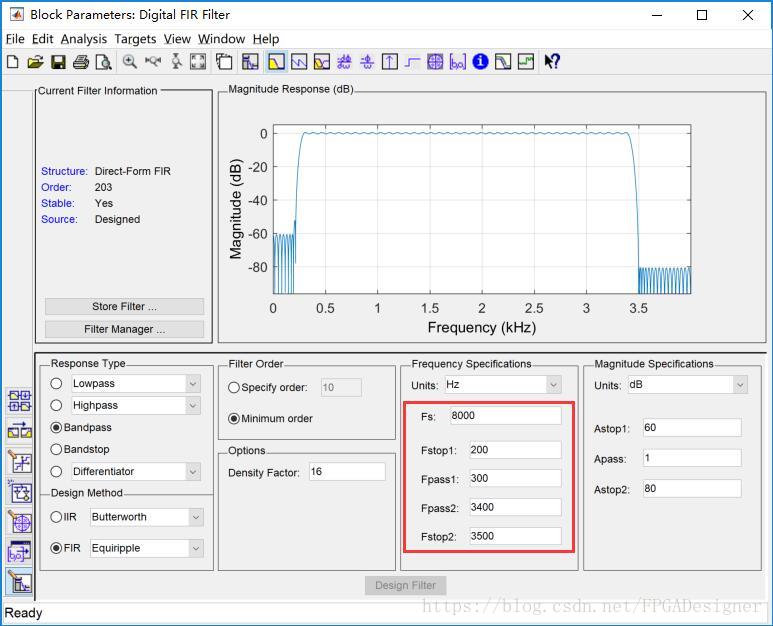Open the frequency Units Hz dropdown
This screenshot has height=626, width=773.
(x=554, y=384)
